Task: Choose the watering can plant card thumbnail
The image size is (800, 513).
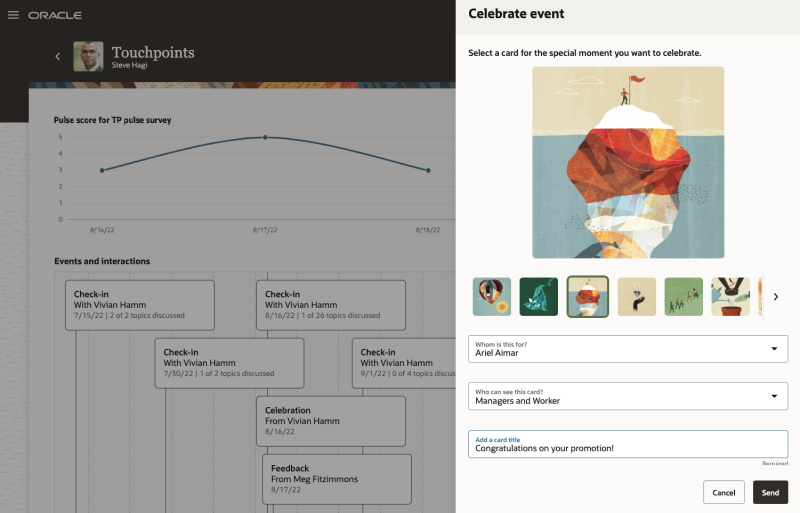Action: (731, 297)
